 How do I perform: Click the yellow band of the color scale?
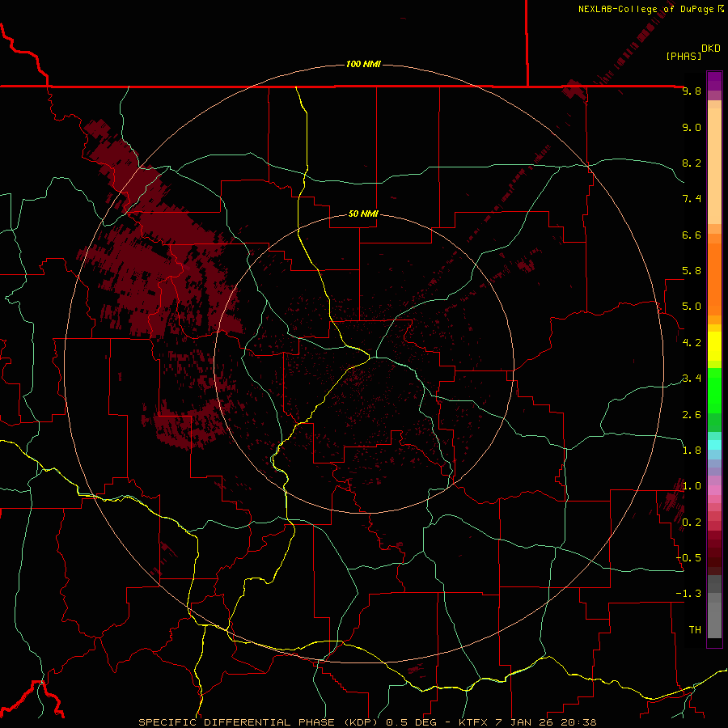coord(714,346)
